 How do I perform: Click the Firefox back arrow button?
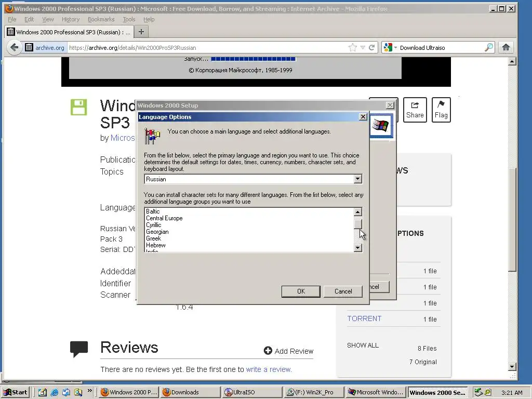click(x=14, y=47)
